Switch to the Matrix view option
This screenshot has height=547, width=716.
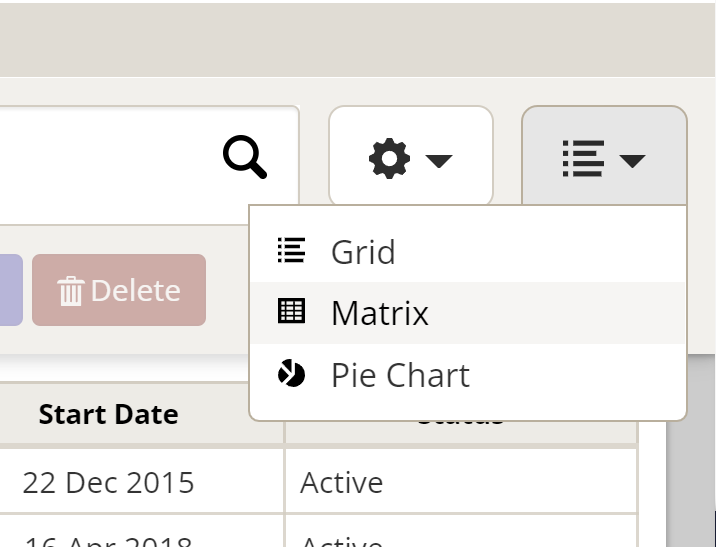point(380,314)
